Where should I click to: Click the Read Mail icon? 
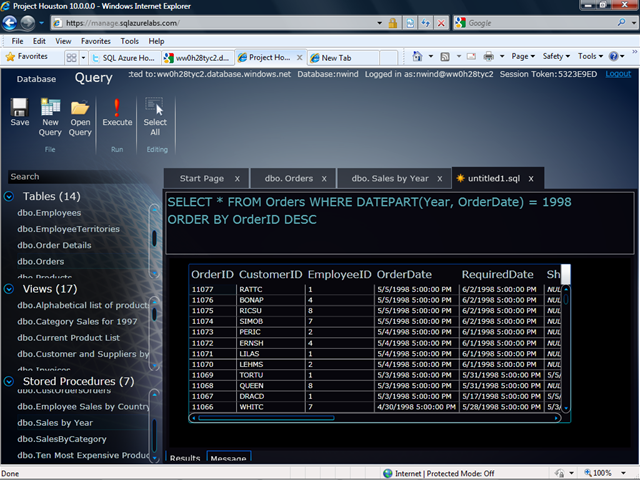pos(471,56)
